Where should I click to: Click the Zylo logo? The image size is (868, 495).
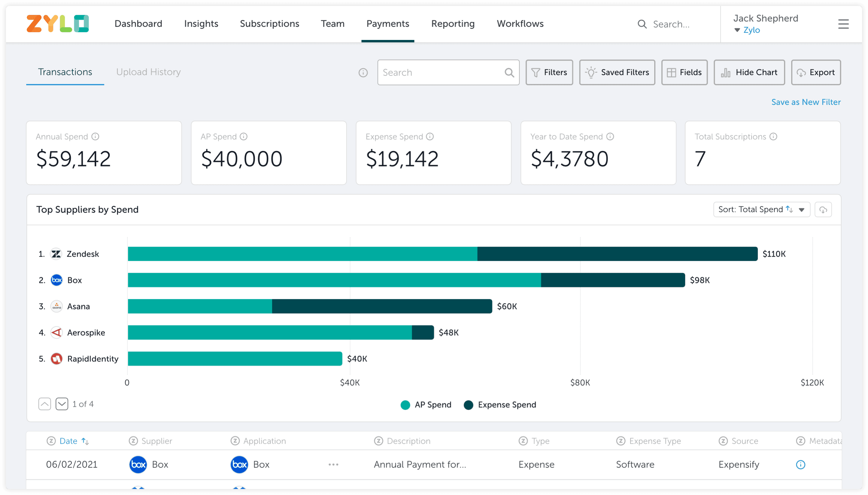point(58,23)
